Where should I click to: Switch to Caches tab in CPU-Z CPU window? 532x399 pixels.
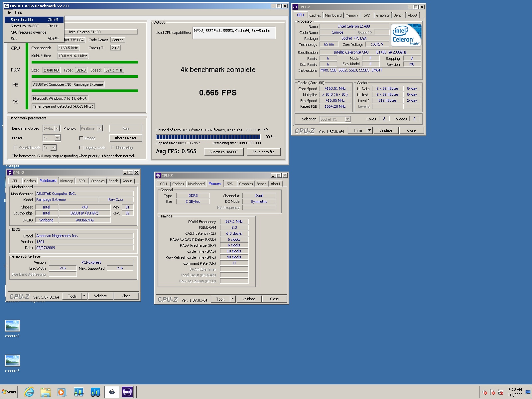click(315, 15)
